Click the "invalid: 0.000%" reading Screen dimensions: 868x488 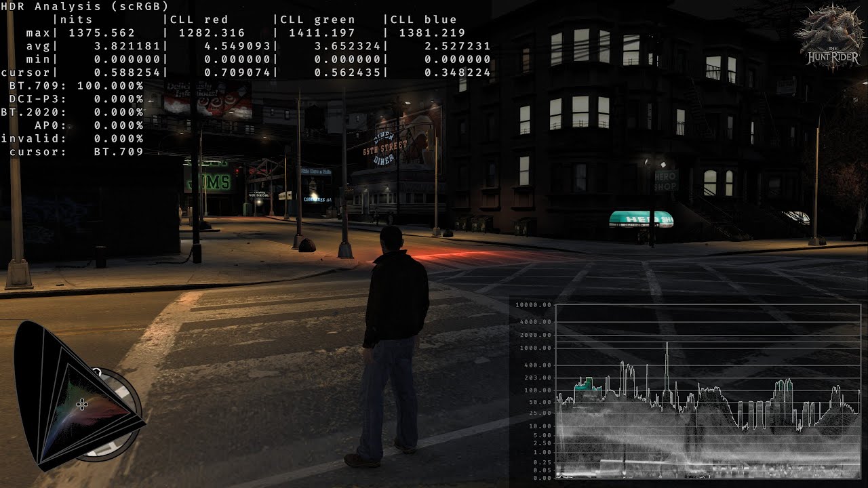pos(72,138)
